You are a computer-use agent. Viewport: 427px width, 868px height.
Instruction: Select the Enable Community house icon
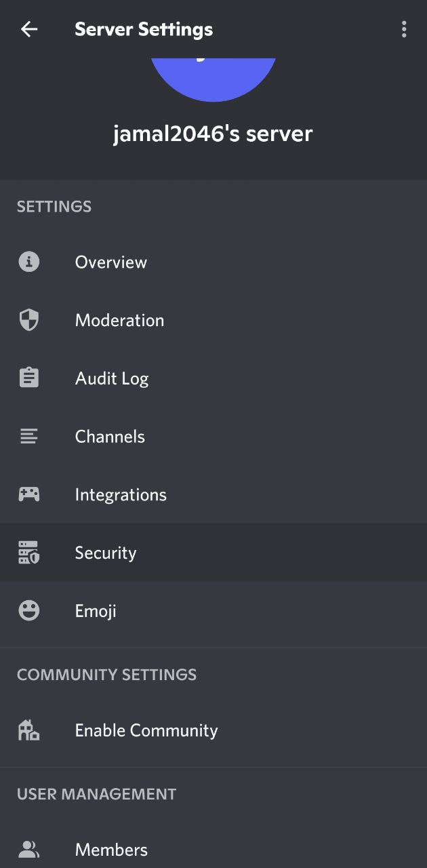point(28,730)
